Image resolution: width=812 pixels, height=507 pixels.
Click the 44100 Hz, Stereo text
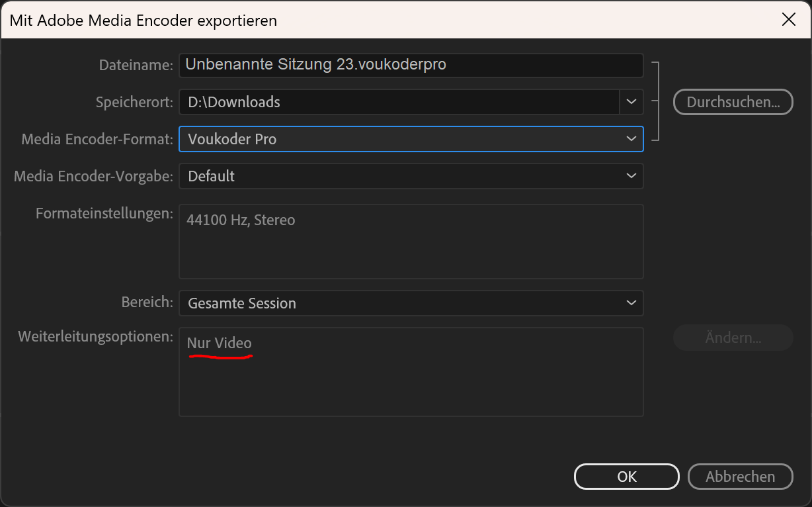point(241,220)
